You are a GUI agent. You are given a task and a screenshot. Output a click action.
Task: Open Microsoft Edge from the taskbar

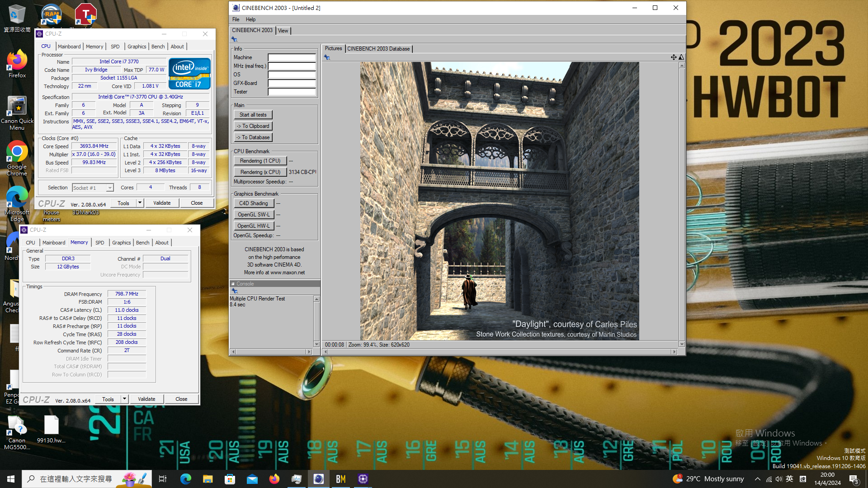[185, 479]
